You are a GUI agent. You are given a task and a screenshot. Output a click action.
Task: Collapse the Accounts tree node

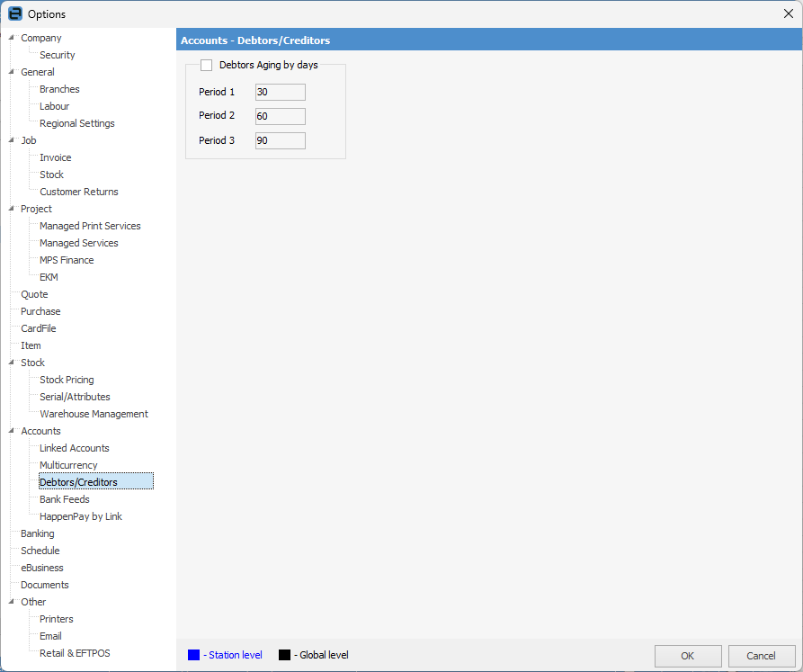tap(12, 431)
